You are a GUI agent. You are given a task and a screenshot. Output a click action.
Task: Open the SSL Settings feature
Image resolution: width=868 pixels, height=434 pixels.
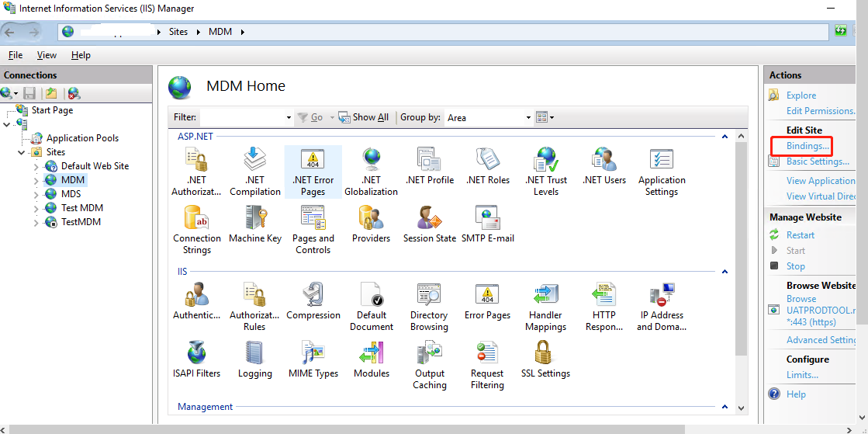[x=545, y=359]
